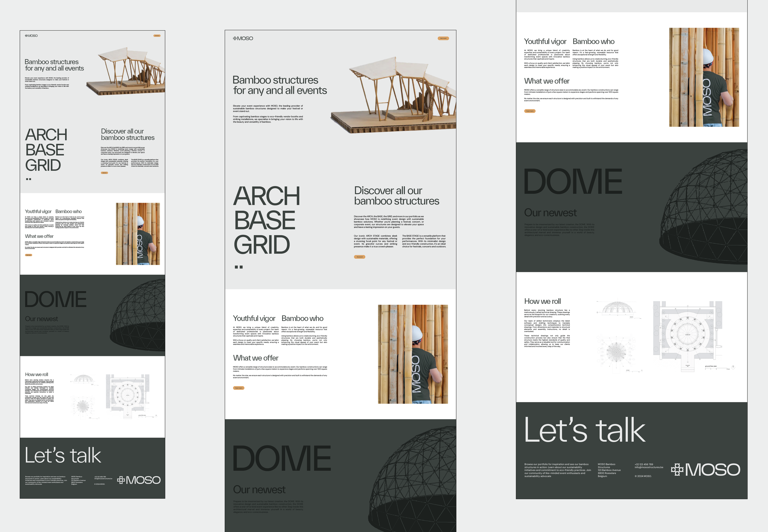Image resolution: width=768 pixels, height=532 pixels.
Task: Select BASE heading in left mockup
Action: click(x=45, y=150)
